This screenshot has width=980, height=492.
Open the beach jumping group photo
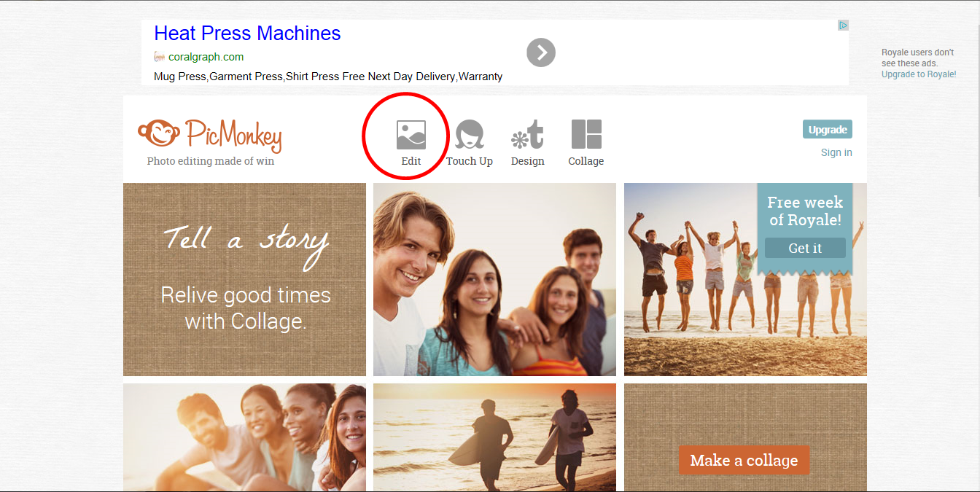point(745,279)
